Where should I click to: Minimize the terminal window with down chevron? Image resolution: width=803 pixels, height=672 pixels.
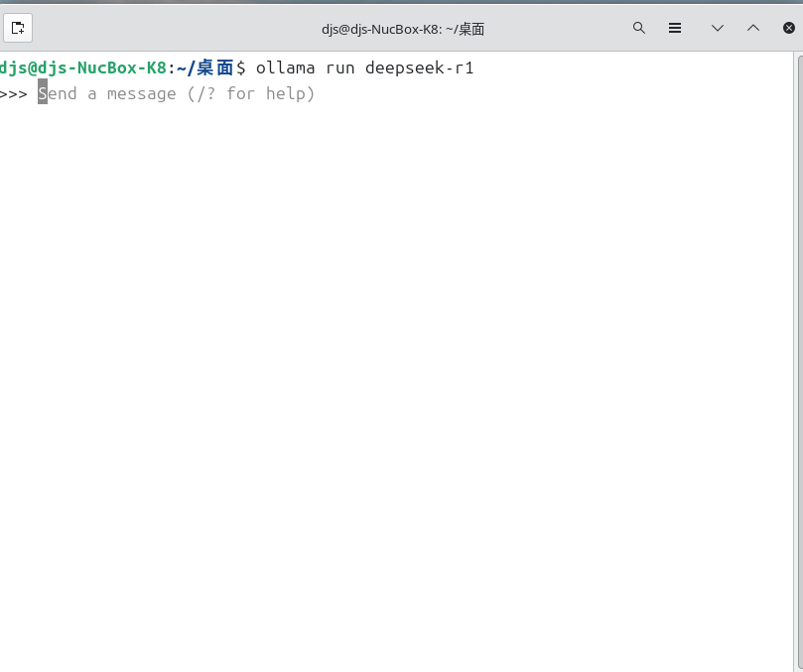(718, 28)
